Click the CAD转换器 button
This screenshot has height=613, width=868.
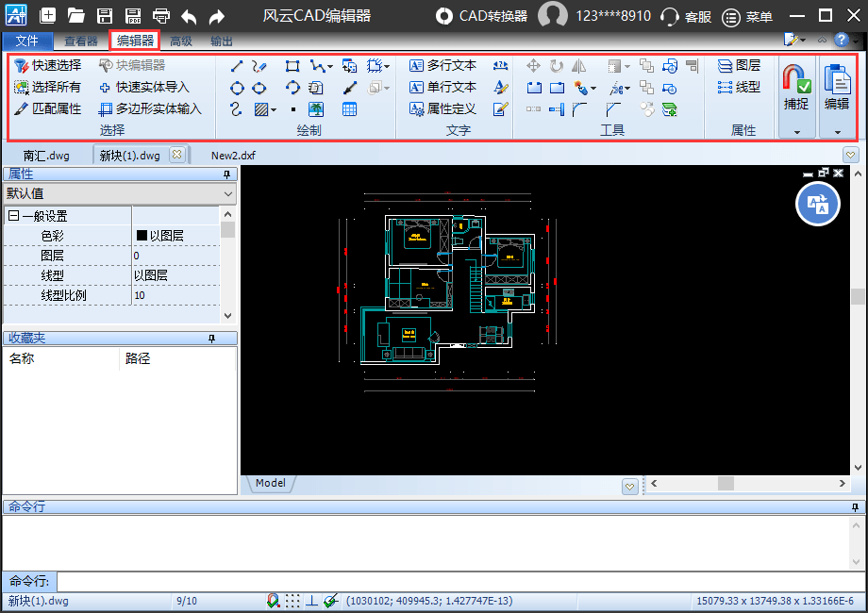483,16
